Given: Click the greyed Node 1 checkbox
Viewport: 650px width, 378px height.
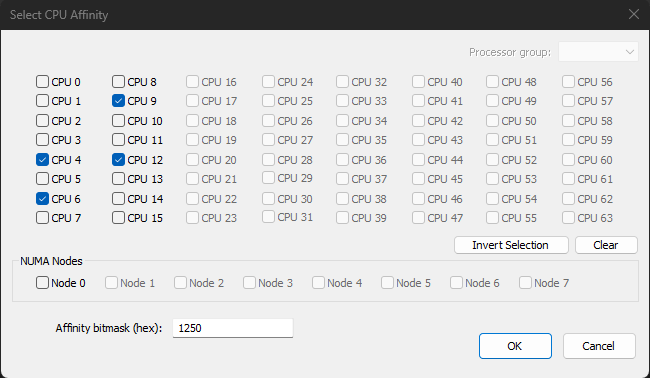Looking at the screenshot, I should click(x=111, y=283).
